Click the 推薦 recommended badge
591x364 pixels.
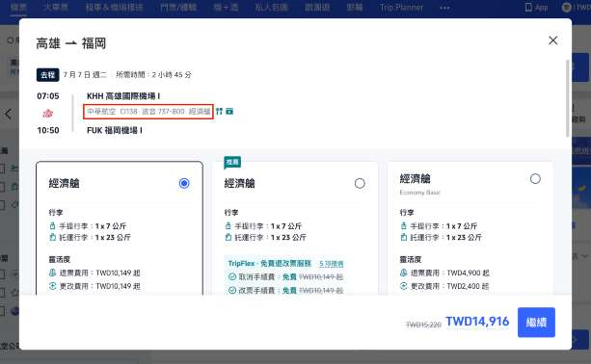tap(232, 162)
